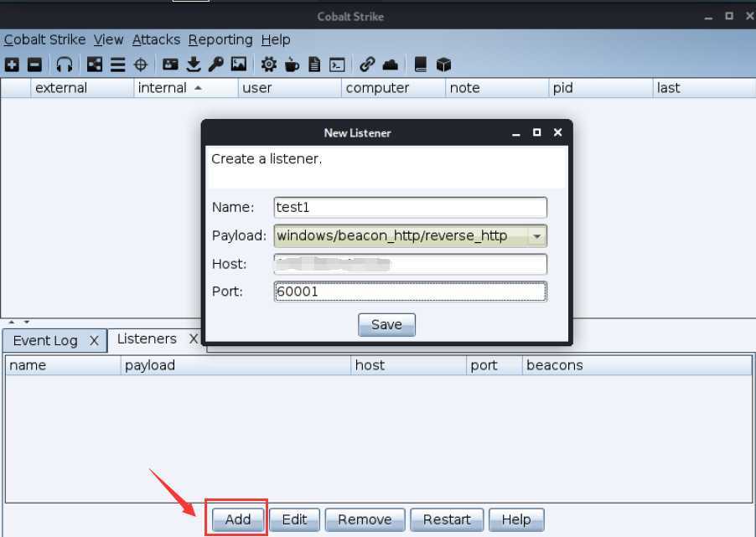The height and width of the screenshot is (537, 756).
Task: Close the Event Log tab
Action: 94,341
